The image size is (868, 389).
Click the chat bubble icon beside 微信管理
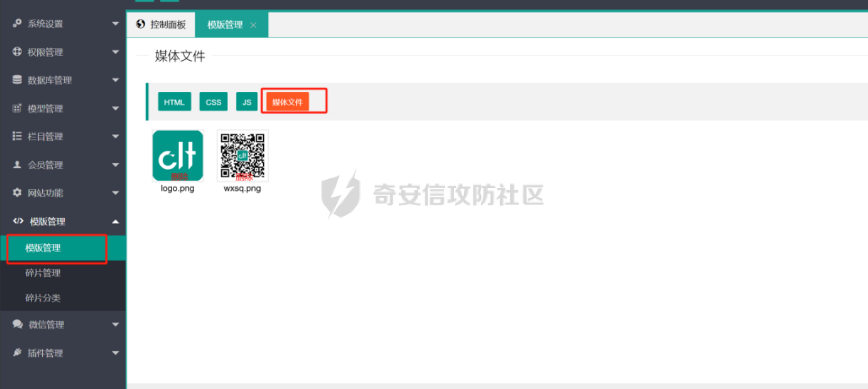click(x=17, y=324)
